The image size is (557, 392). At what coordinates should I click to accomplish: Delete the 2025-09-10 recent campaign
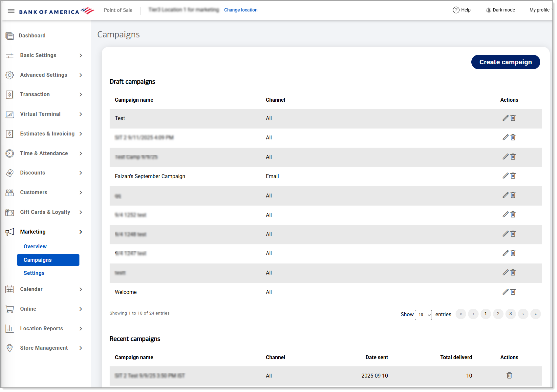509,376
